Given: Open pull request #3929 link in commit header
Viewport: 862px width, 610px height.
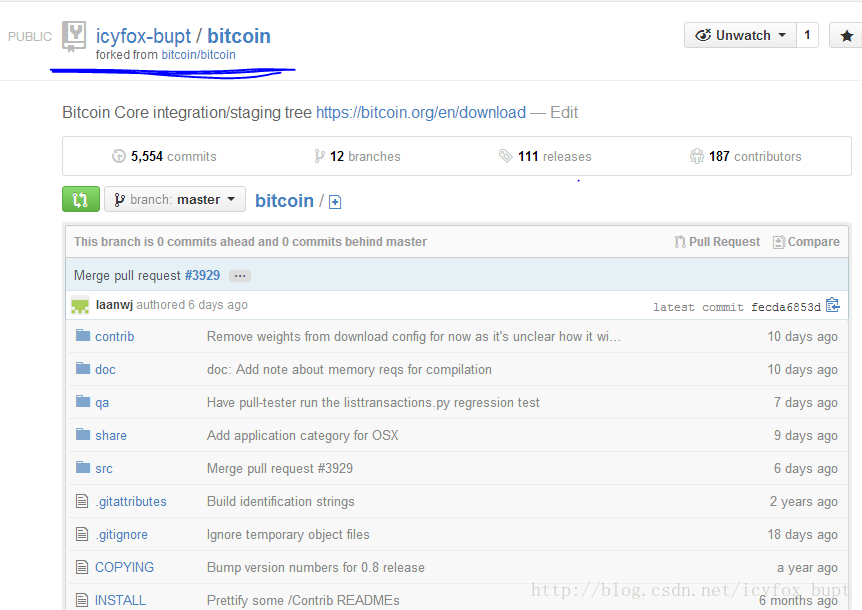Looking at the screenshot, I should [x=202, y=275].
